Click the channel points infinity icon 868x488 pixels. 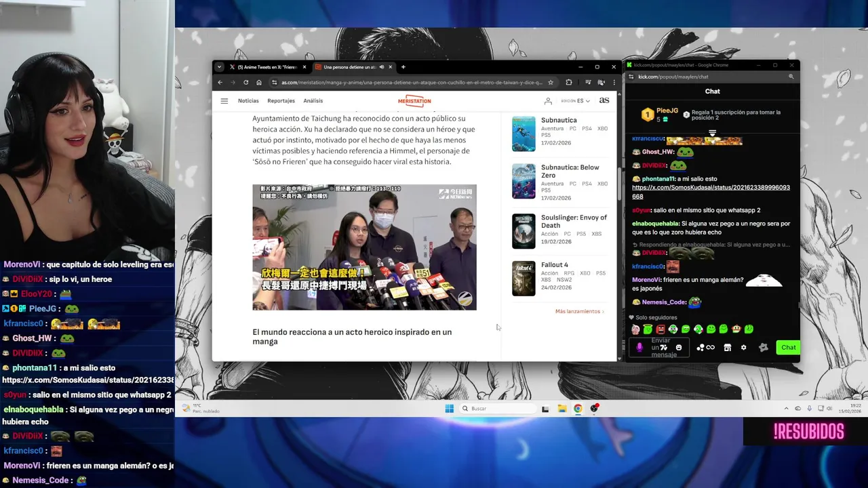(710, 347)
